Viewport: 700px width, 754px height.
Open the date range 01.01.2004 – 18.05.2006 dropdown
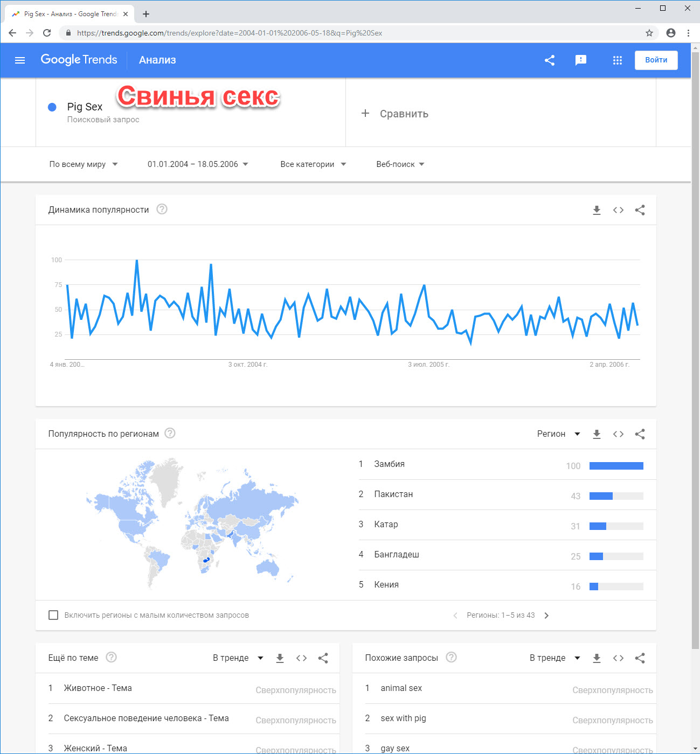(198, 164)
